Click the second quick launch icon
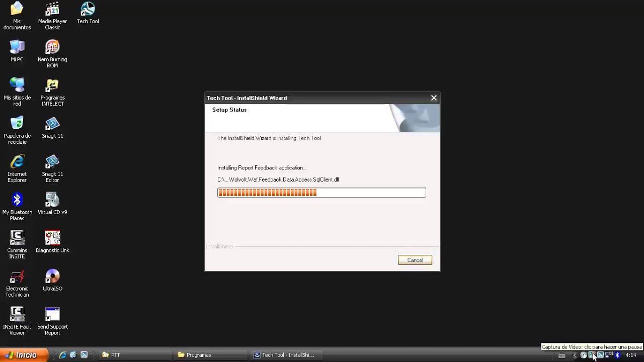This screenshot has width=644, height=362. point(73,355)
